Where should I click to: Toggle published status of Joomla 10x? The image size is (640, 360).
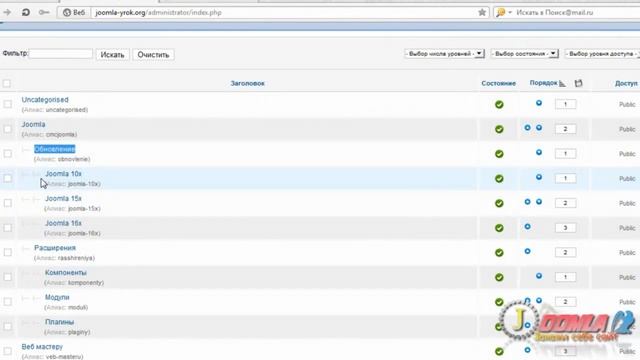point(499,179)
